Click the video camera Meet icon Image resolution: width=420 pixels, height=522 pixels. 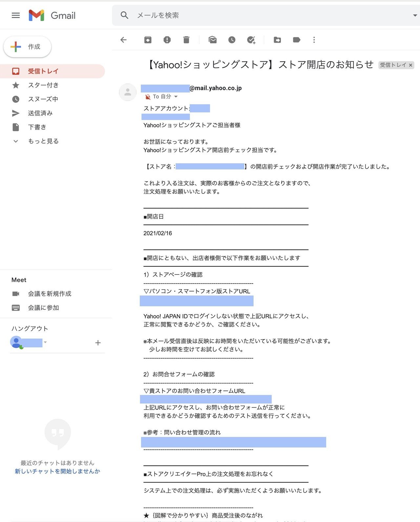(16, 294)
